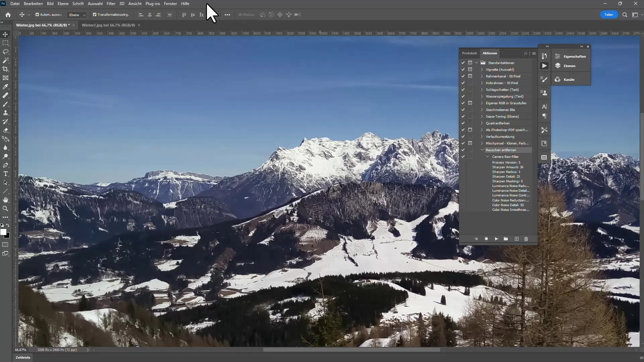Viewport: 644px width, 362px height.
Task: Select the Pen tool
Action: [x=6, y=165]
